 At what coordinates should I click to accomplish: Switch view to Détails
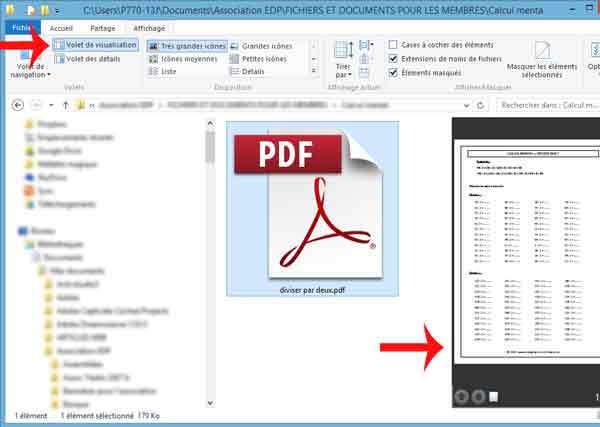(247, 72)
